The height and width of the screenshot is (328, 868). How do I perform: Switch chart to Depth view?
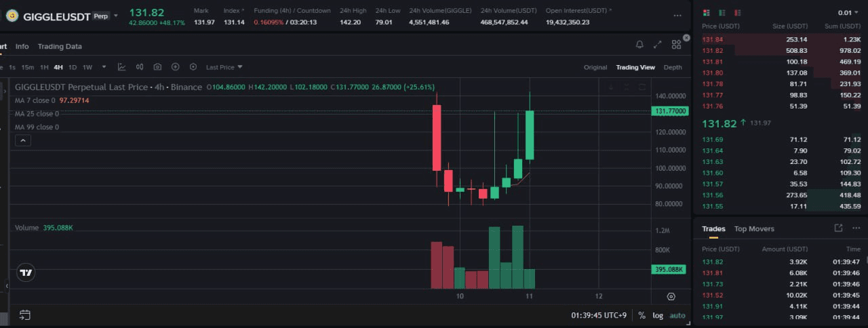tap(673, 67)
